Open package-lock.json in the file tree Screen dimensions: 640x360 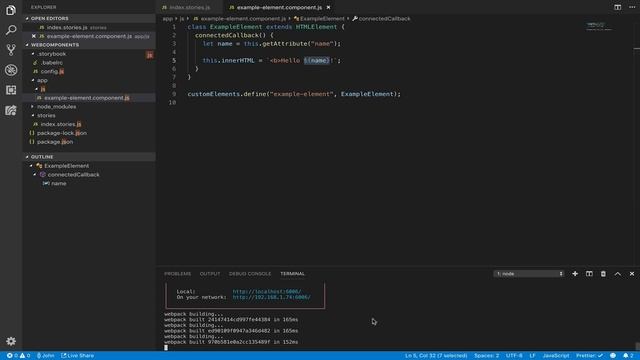pos(62,133)
